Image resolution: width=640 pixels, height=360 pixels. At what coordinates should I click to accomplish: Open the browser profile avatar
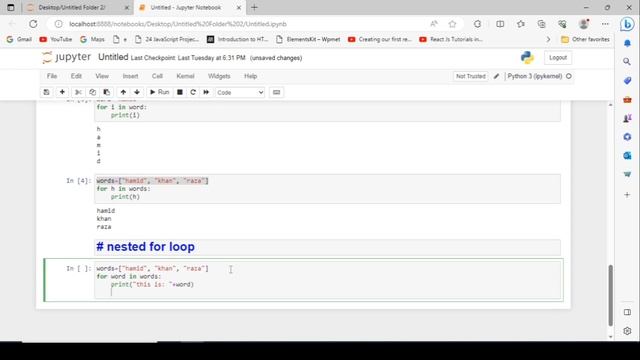pos(584,24)
